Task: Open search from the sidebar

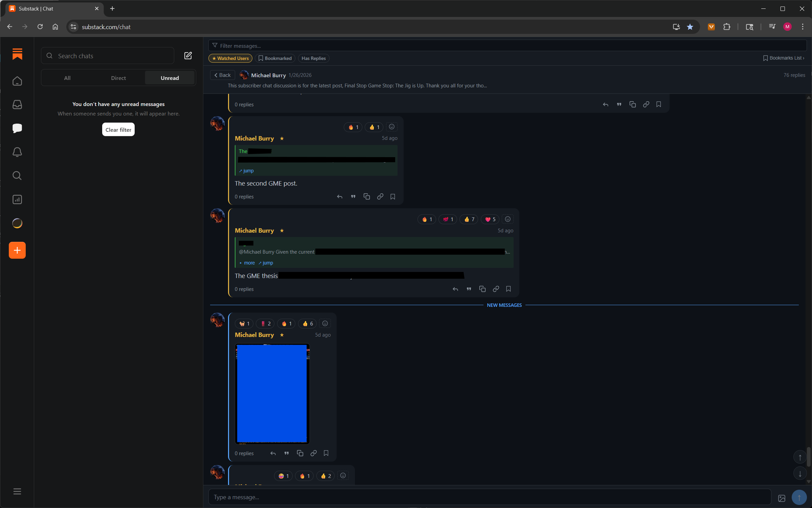Action: pyautogui.click(x=17, y=175)
